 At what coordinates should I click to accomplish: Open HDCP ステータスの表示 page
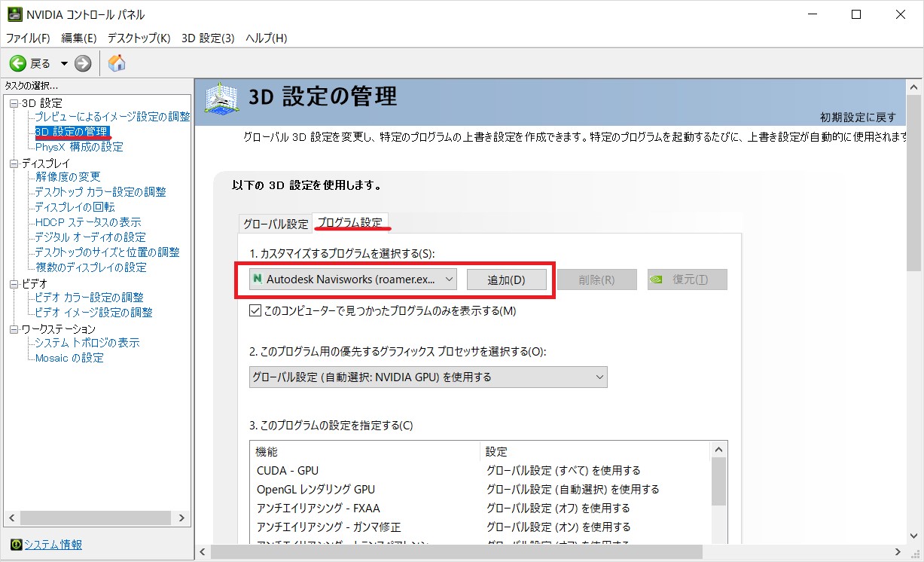pyautogui.click(x=88, y=222)
